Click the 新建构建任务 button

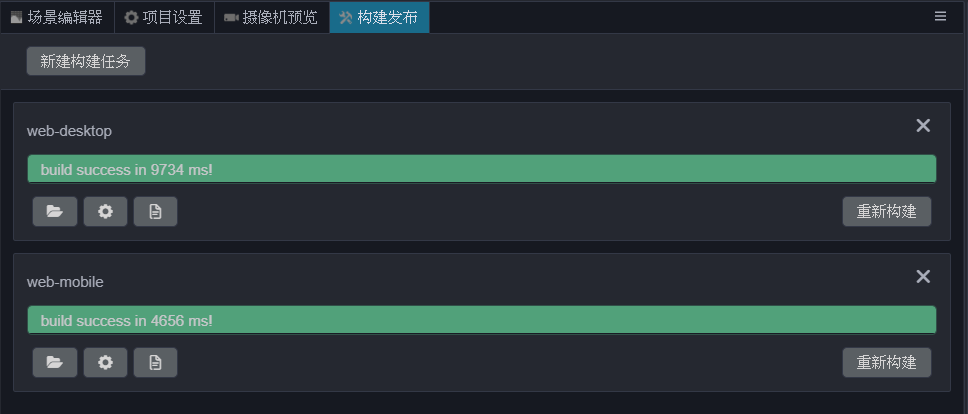[86, 61]
